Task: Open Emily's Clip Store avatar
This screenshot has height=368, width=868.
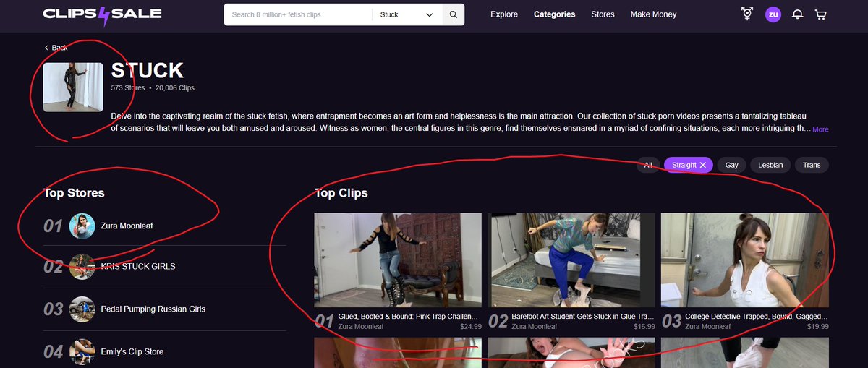Action: pos(82,351)
